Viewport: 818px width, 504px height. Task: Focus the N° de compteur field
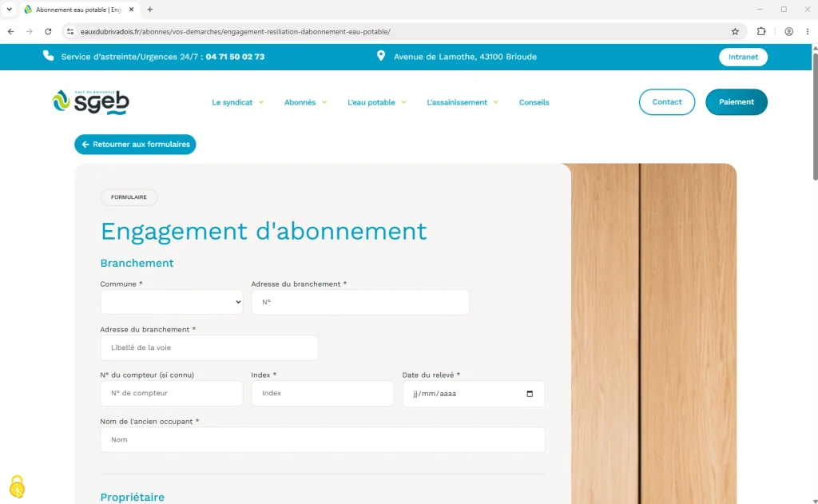(172, 394)
